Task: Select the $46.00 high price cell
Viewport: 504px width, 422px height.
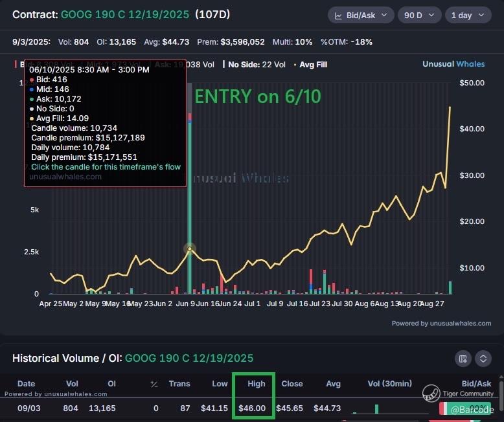Action: (252, 408)
